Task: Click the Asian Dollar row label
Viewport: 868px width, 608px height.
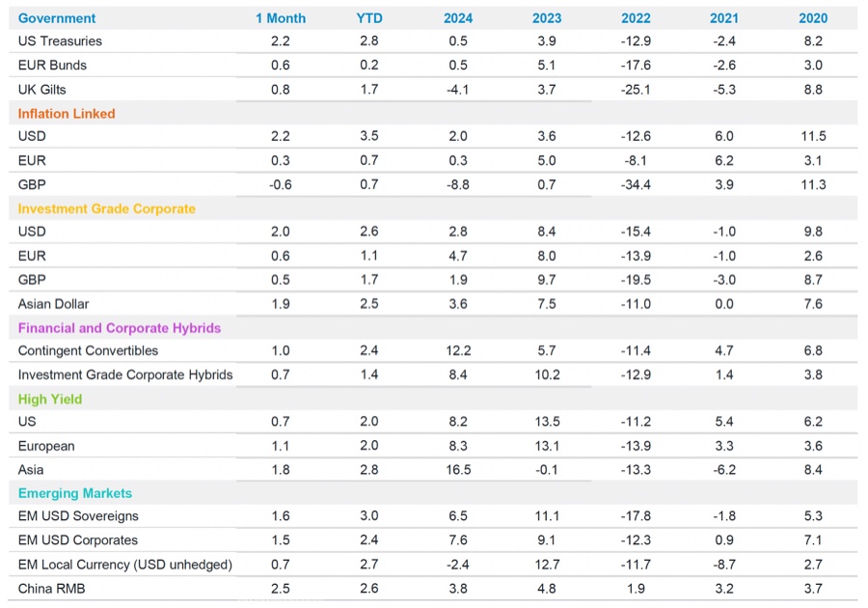Action: pos(53,303)
